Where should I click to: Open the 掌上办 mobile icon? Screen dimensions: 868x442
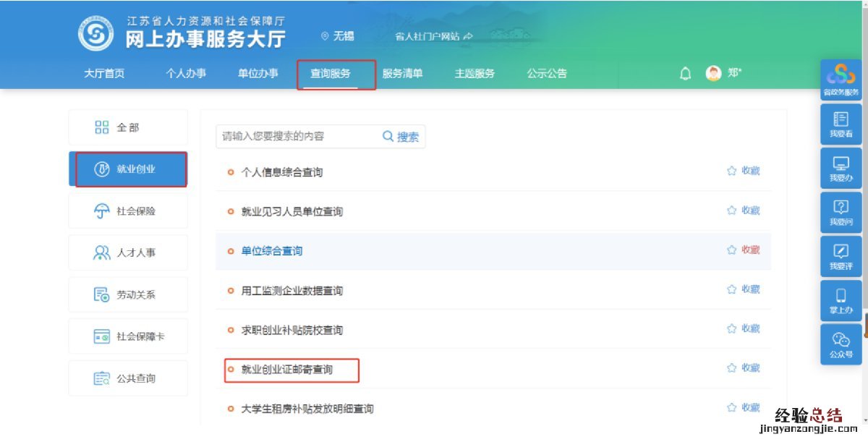[841, 300]
